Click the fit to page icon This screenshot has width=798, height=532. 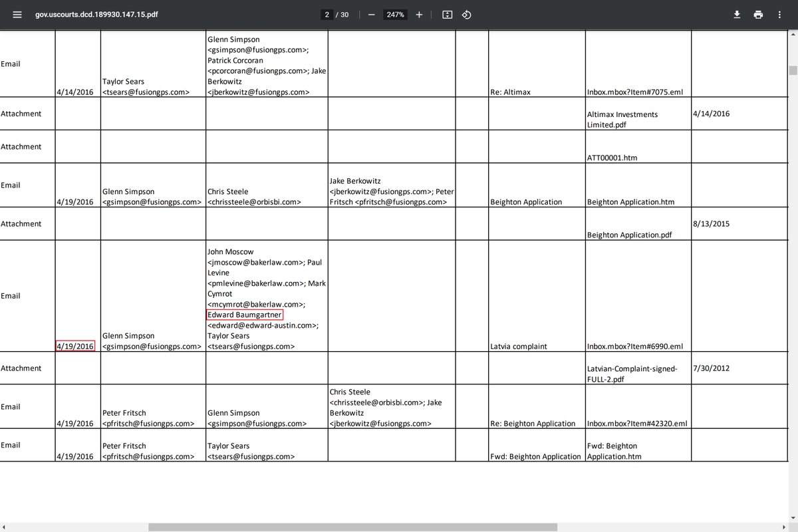[448, 15]
